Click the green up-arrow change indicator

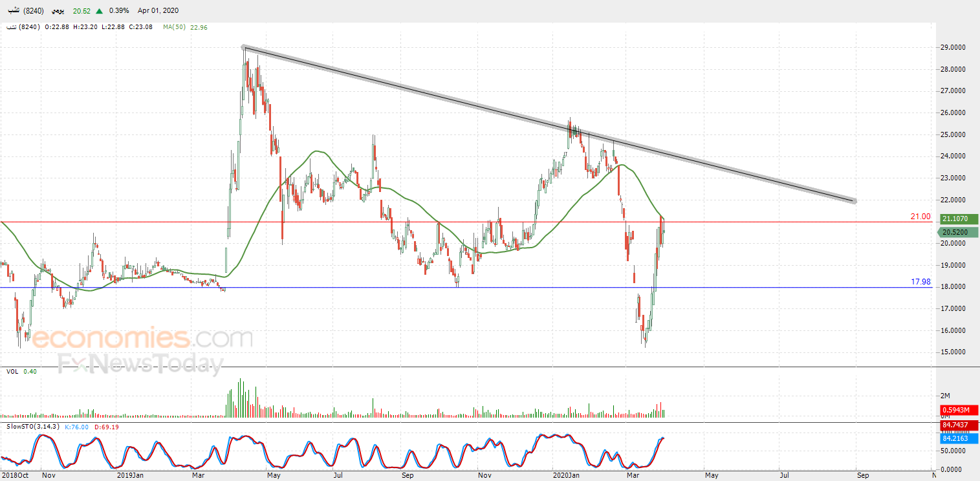coord(98,11)
